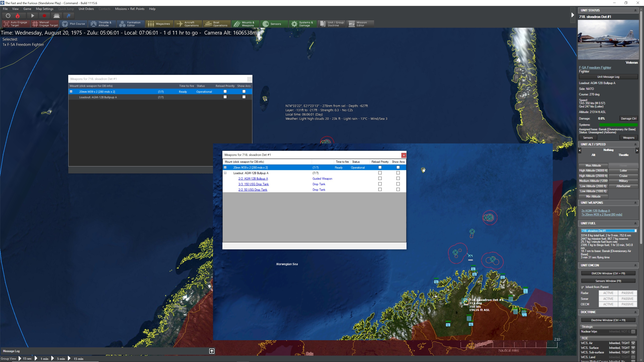Open the Unit Message Log

(x=608, y=77)
